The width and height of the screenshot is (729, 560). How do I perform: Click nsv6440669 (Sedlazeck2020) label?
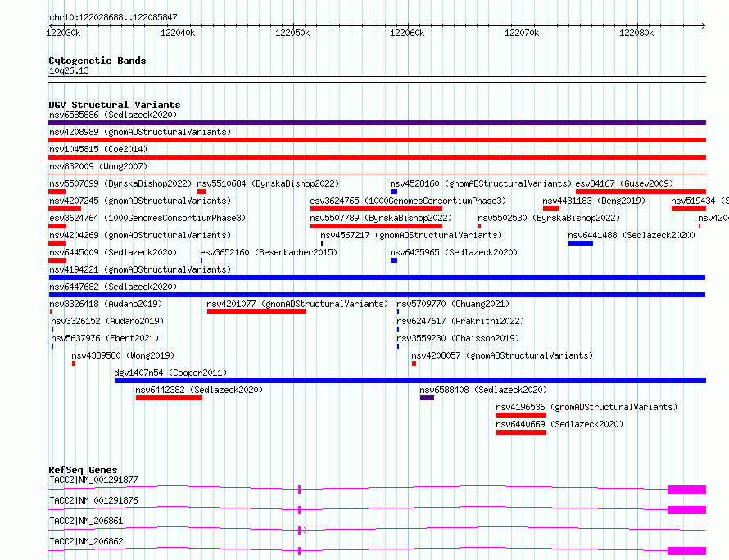559,424
